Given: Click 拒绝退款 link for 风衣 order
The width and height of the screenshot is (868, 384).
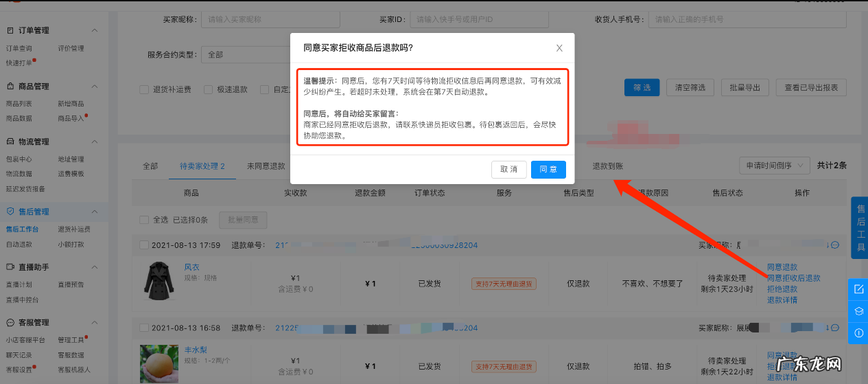Looking at the screenshot, I should [x=782, y=289].
